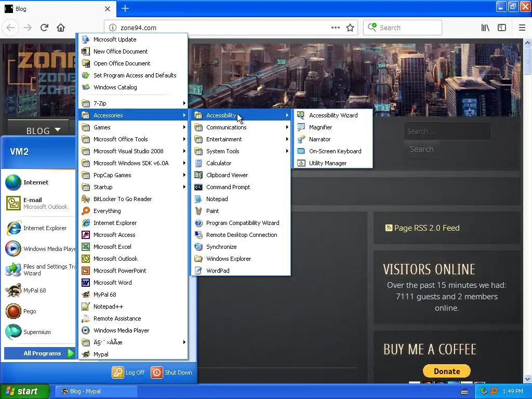Start Remote Desktop Connection

tap(241, 235)
